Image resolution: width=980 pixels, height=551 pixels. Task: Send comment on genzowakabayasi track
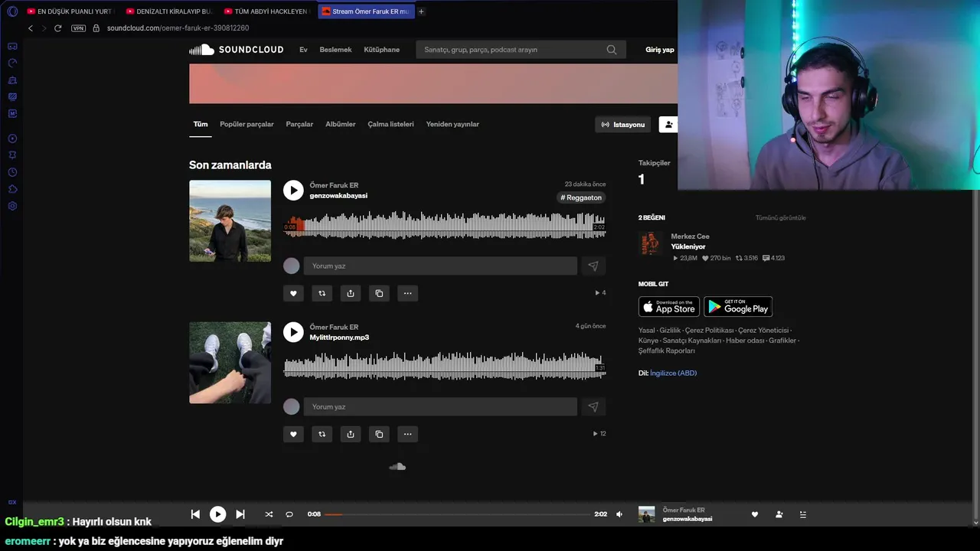tap(593, 266)
